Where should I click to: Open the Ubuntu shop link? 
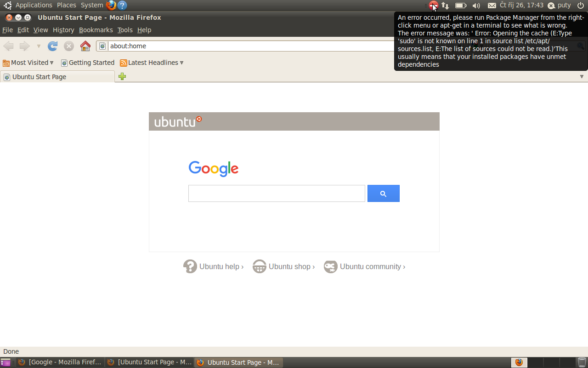292,266
